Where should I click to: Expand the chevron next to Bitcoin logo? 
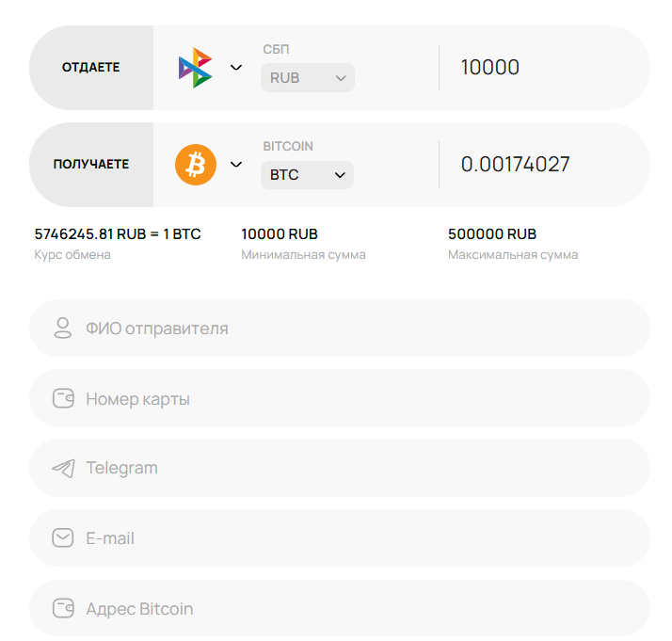pos(236,165)
